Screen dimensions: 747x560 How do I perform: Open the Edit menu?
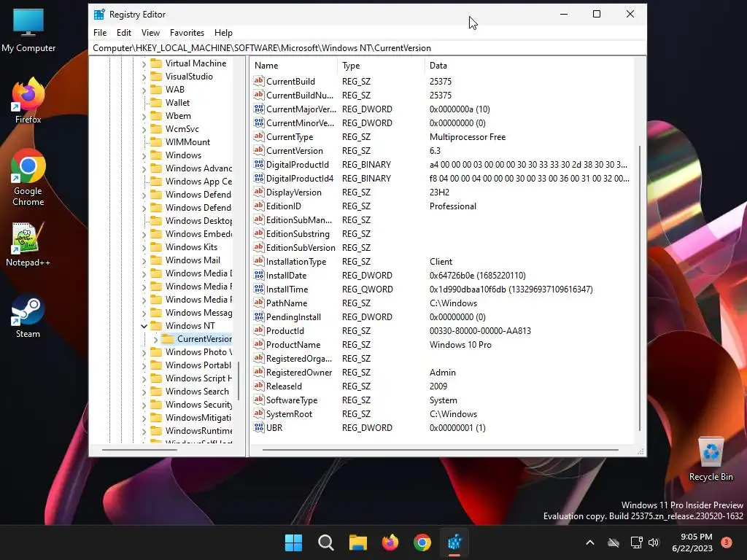tap(124, 33)
